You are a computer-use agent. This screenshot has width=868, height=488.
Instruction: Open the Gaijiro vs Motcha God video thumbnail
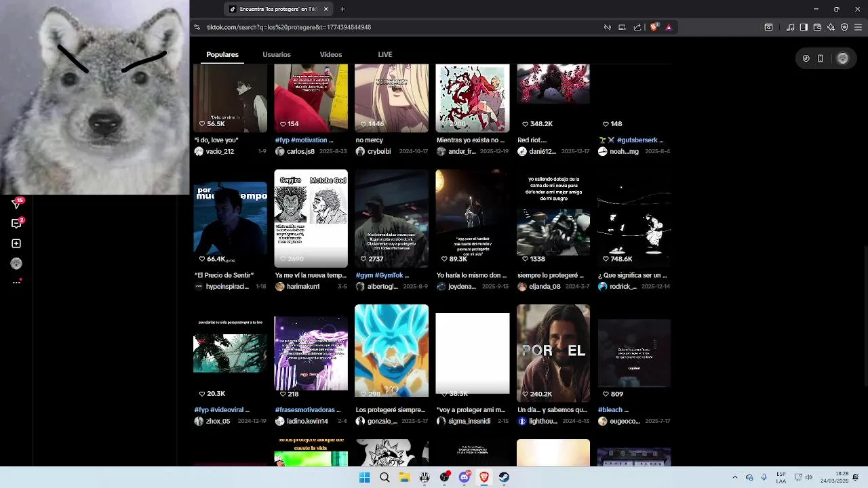311,218
